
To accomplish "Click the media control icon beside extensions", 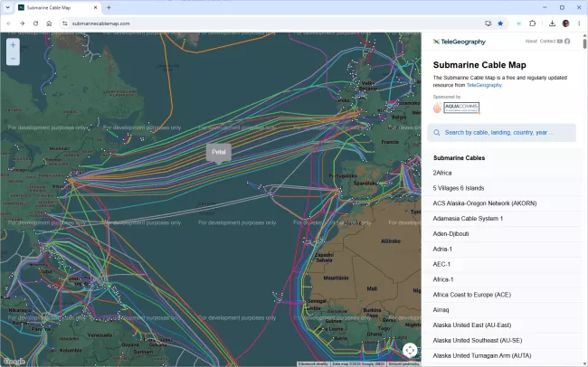I will tap(519, 24).
